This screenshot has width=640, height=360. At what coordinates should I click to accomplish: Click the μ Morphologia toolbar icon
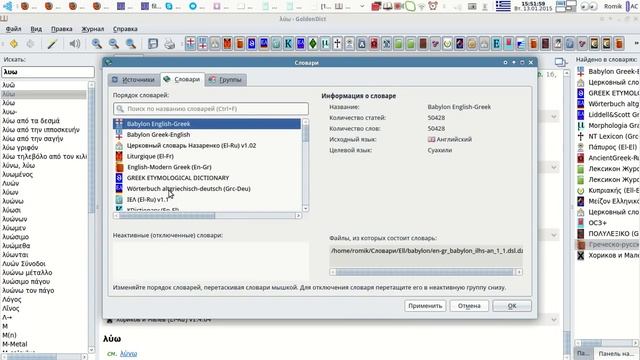point(325,44)
